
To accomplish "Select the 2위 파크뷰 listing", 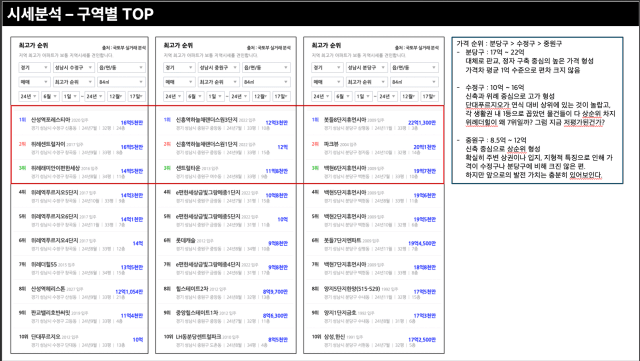I will tap(374, 148).
